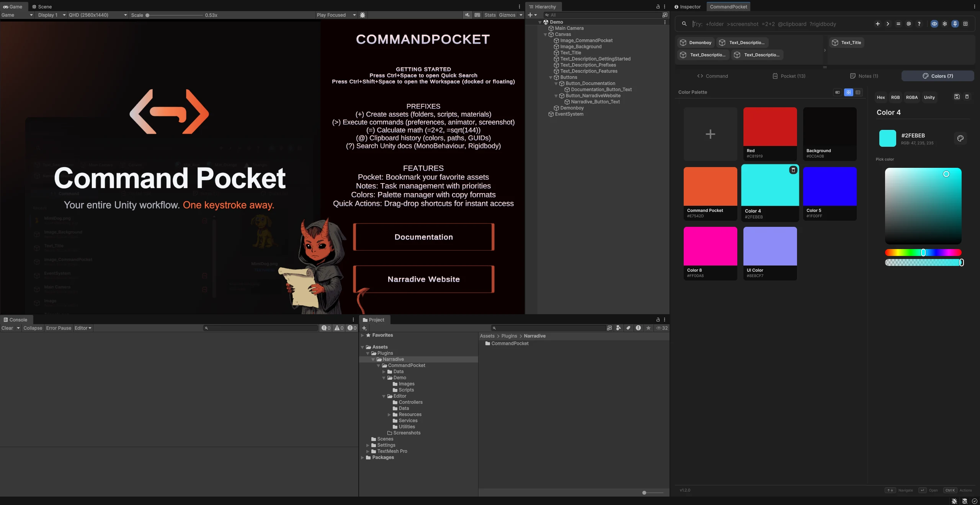Switch to the Scene tab
The width and height of the screenshot is (980, 505).
[42, 7]
